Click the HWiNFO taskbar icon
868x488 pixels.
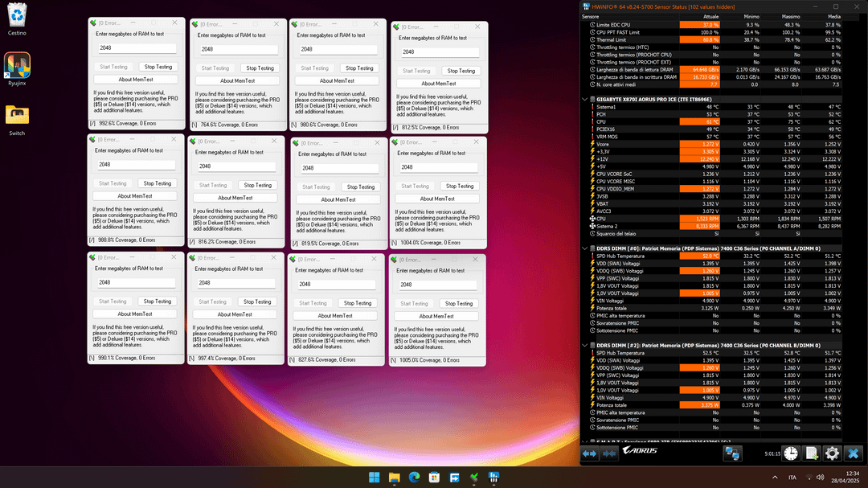click(493, 478)
